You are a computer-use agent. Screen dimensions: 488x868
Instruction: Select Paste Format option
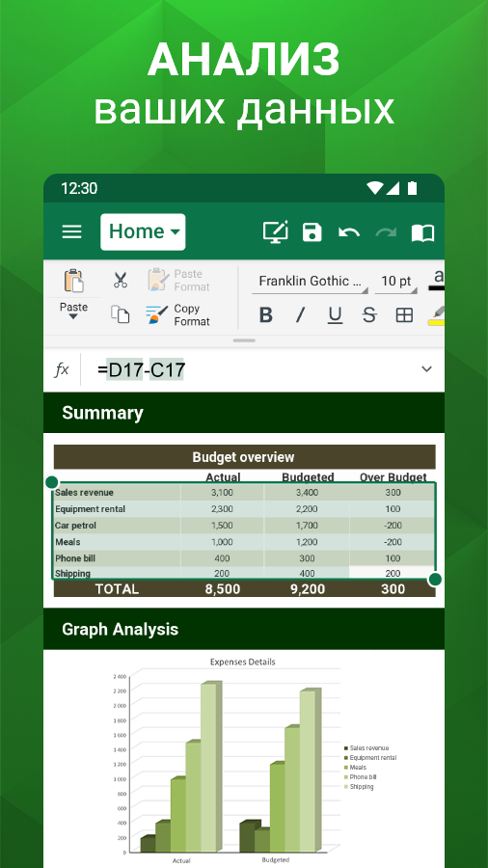click(x=178, y=280)
